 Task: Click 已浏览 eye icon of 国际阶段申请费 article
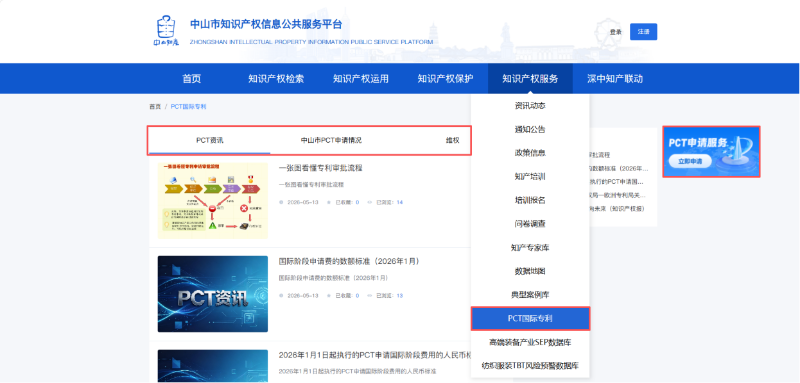(370, 296)
